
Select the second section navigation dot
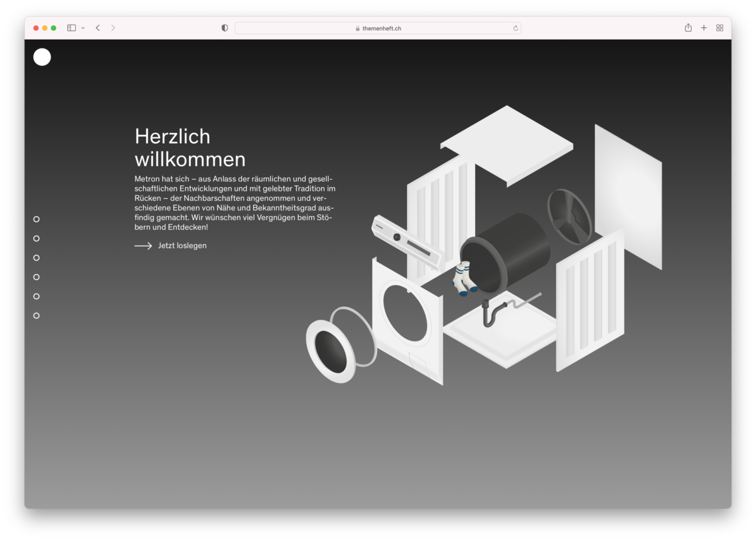(x=37, y=238)
